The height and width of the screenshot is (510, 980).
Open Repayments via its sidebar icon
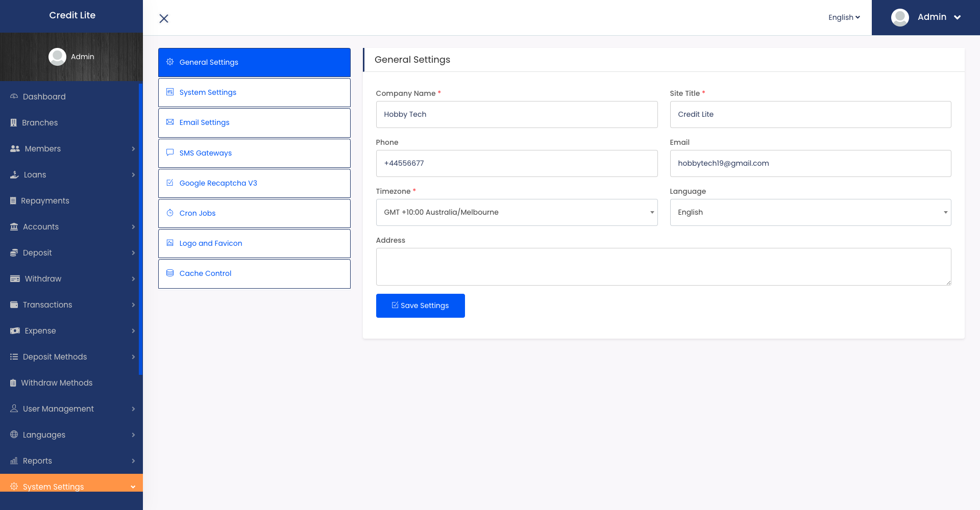pos(14,200)
